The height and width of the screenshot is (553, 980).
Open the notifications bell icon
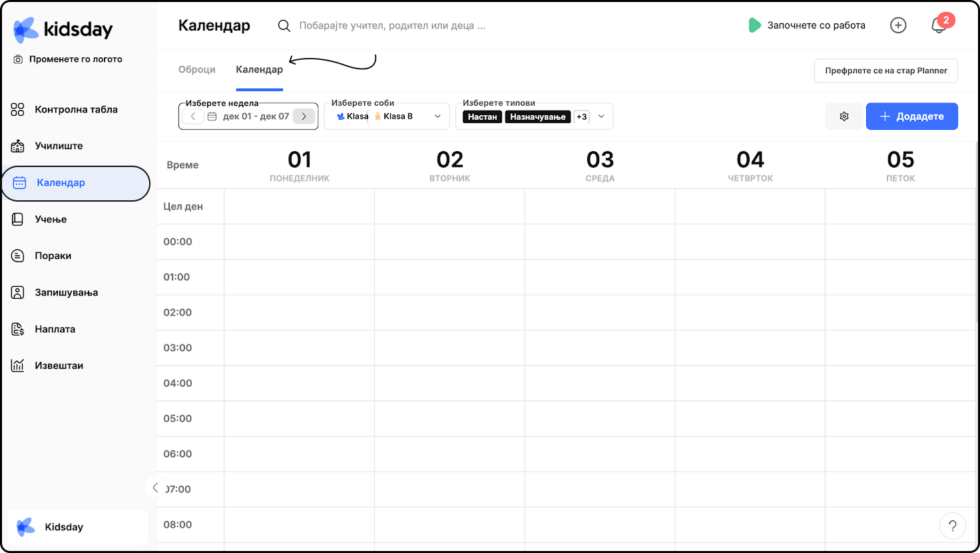coord(939,26)
